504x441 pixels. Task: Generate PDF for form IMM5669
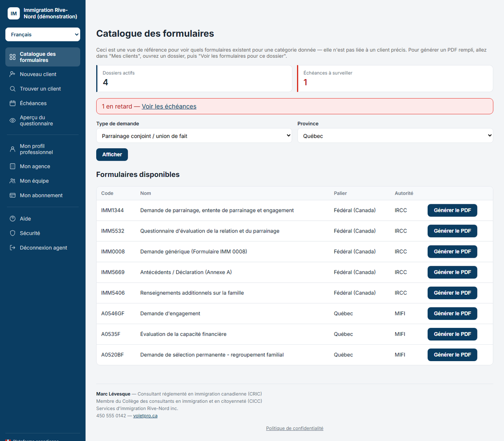(x=452, y=272)
